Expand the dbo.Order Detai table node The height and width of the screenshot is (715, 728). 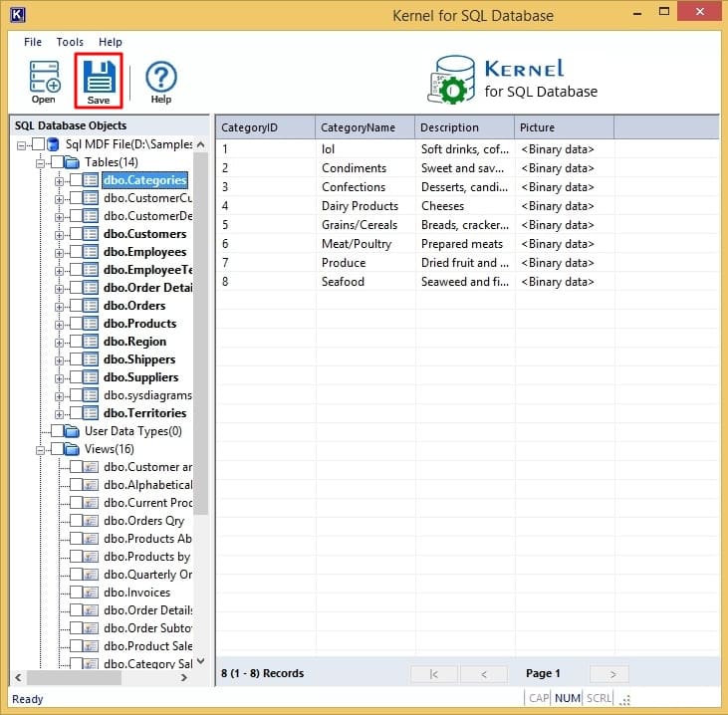[59, 289]
